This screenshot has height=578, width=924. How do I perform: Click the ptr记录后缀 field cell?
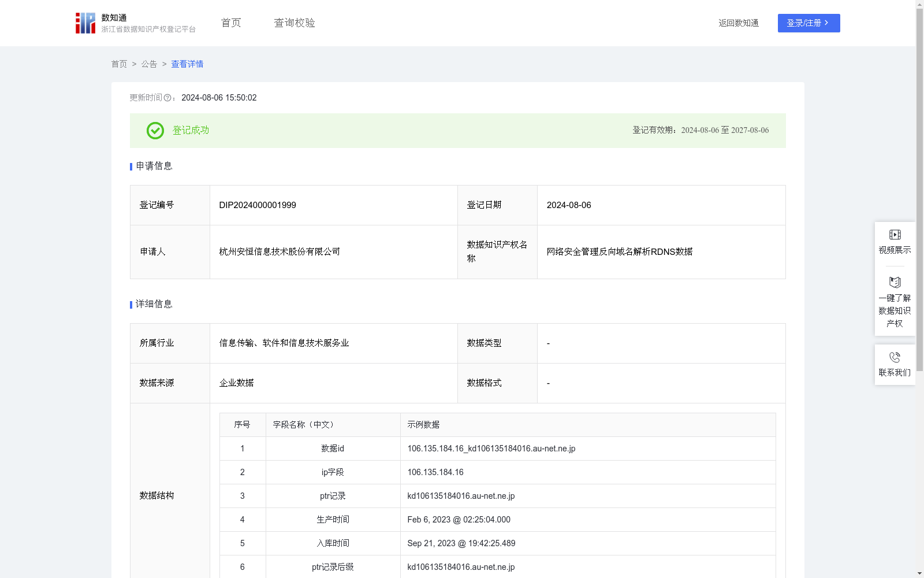coord(333,567)
